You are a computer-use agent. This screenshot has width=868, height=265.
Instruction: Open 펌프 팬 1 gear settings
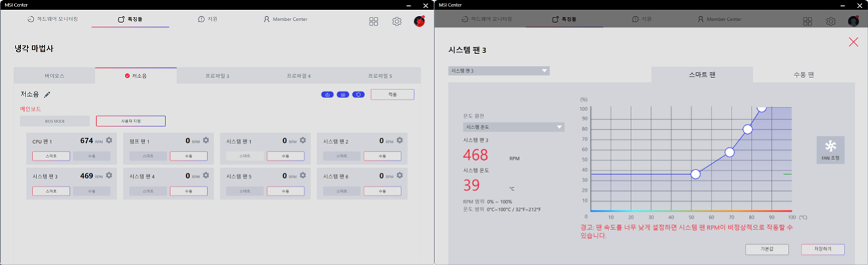click(206, 141)
